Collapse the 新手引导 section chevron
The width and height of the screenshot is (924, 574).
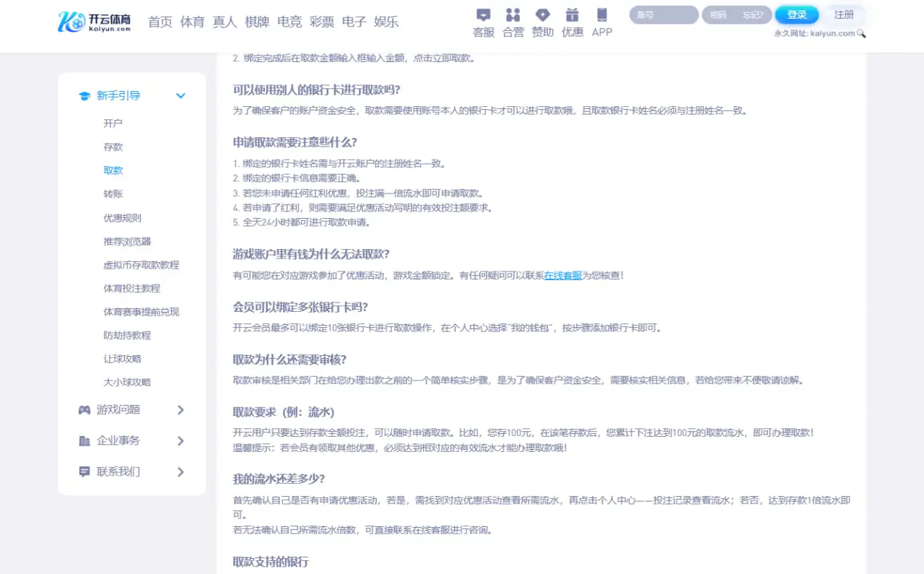click(180, 95)
